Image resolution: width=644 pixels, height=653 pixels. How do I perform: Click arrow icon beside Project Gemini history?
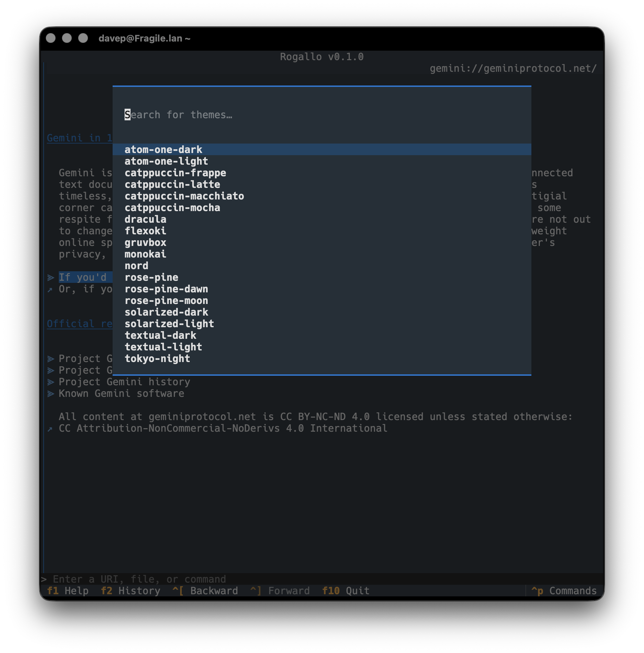point(51,382)
